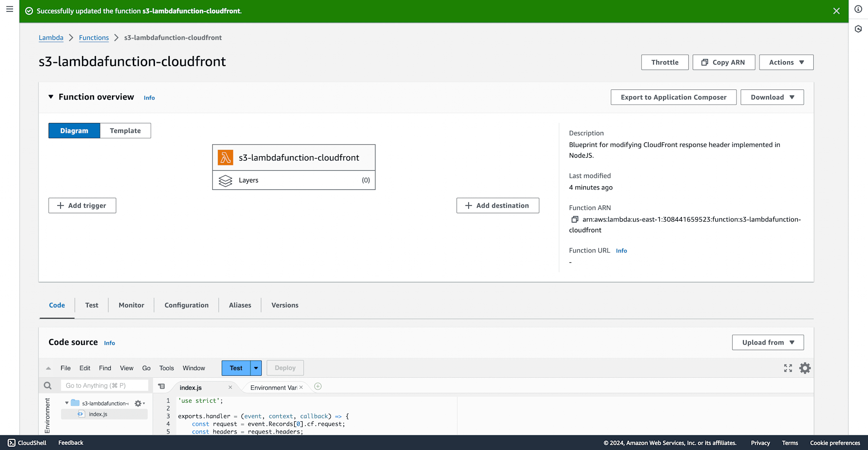868x450 pixels.
Task: Click the blue Test button in editor
Action: pos(236,368)
